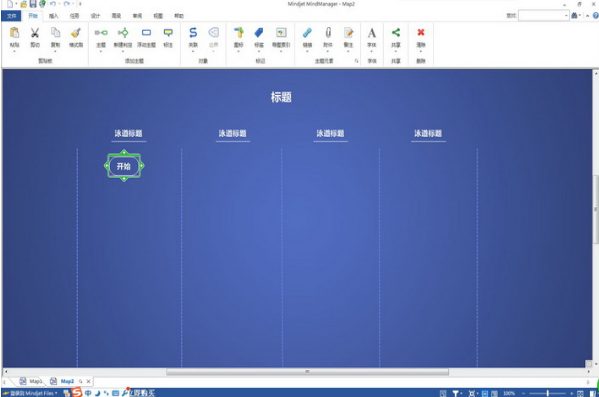The image size is (599, 397).
Task: Click the Redo arrow
Action: (x=67, y=4)
